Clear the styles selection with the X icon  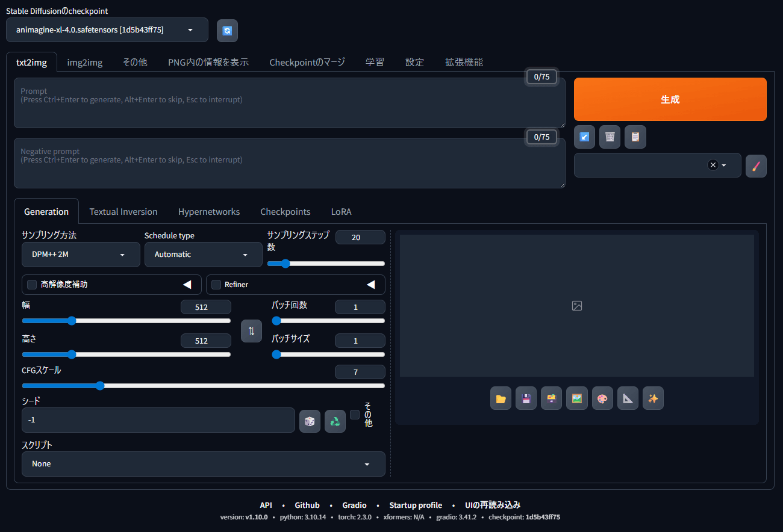coord(713,165)
